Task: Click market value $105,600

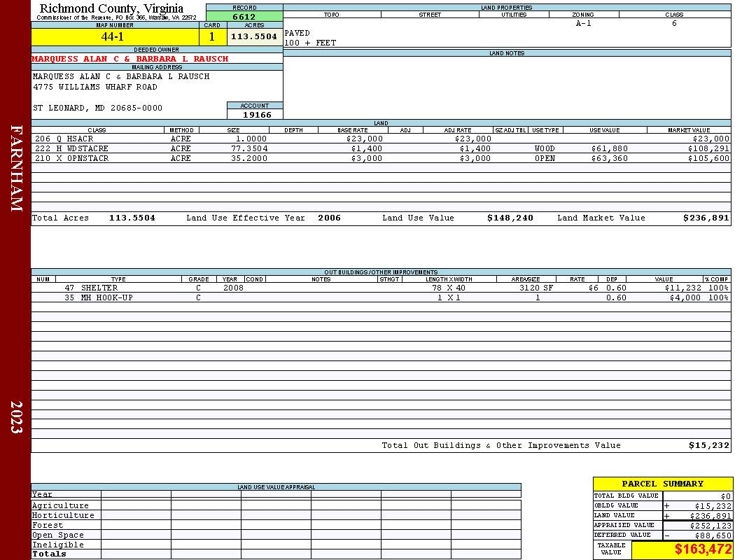Action: pos(708,158)
